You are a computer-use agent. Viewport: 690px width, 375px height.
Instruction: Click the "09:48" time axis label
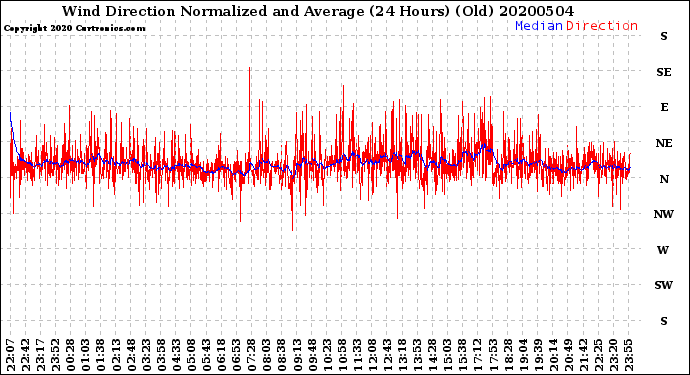(x=312, y=355)
